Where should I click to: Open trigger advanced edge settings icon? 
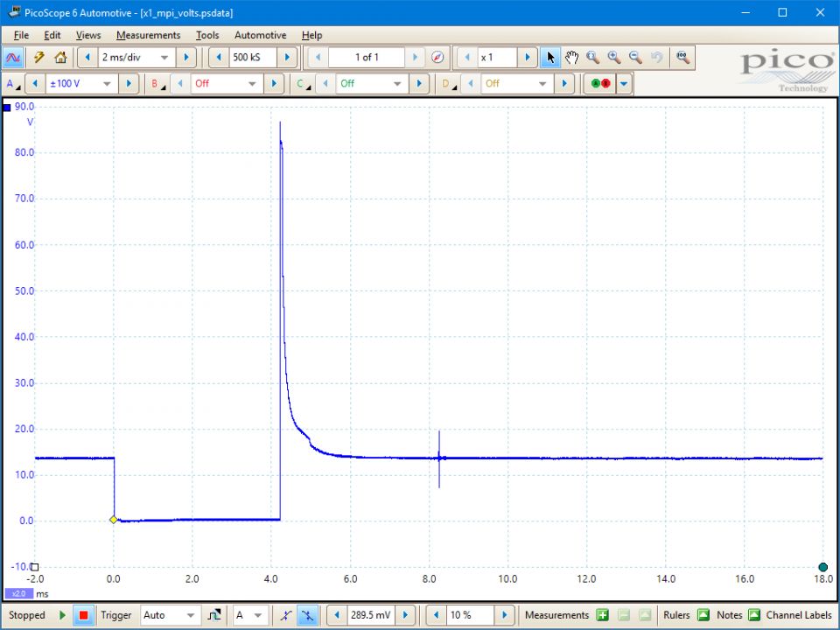tap(214, 615)
